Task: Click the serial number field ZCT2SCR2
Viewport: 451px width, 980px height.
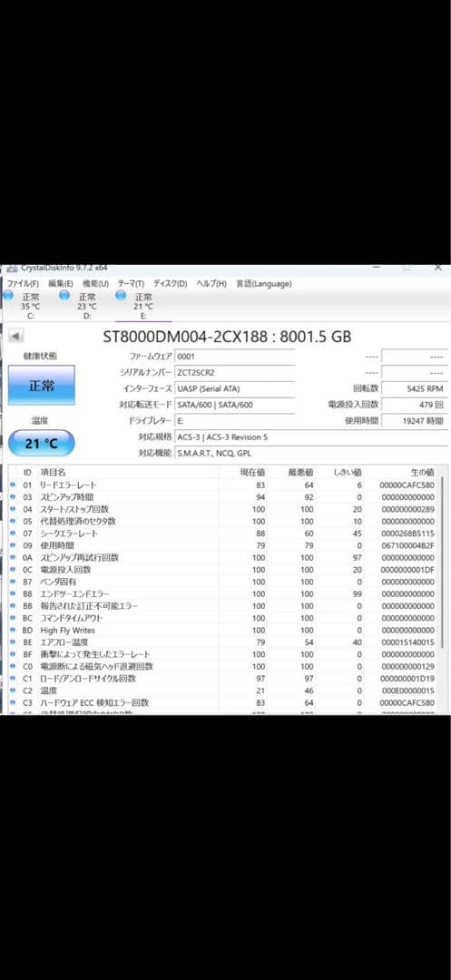Action: pyautogui.click(x=234, y=372)
